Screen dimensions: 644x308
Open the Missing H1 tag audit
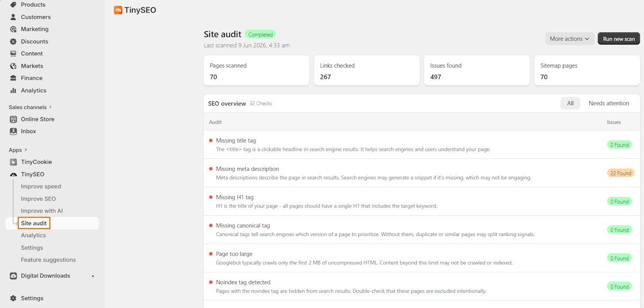[x=422, y=201]
